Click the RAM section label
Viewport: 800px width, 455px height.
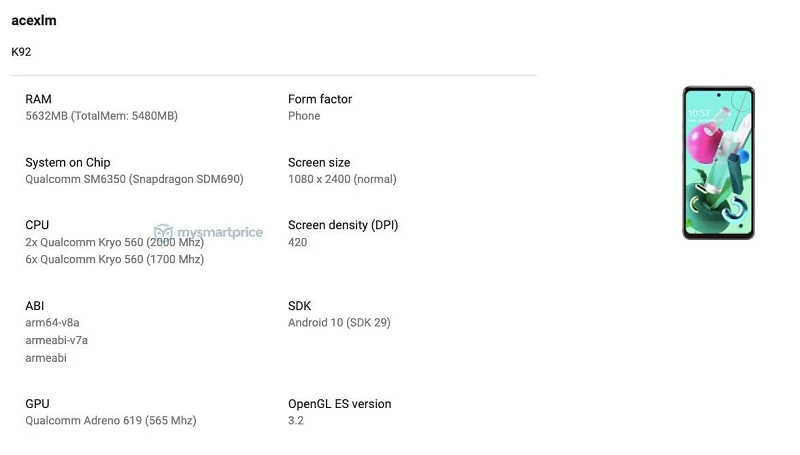(38, 99)
